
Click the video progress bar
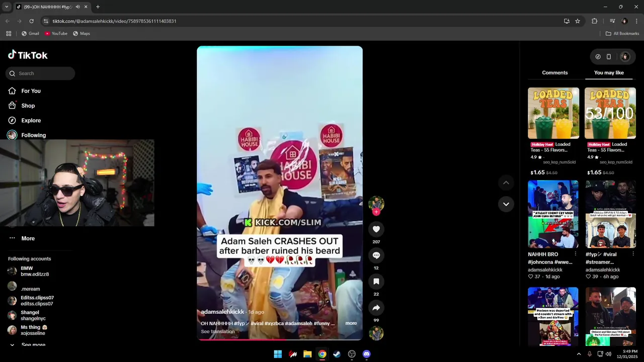tap(280, 339)
